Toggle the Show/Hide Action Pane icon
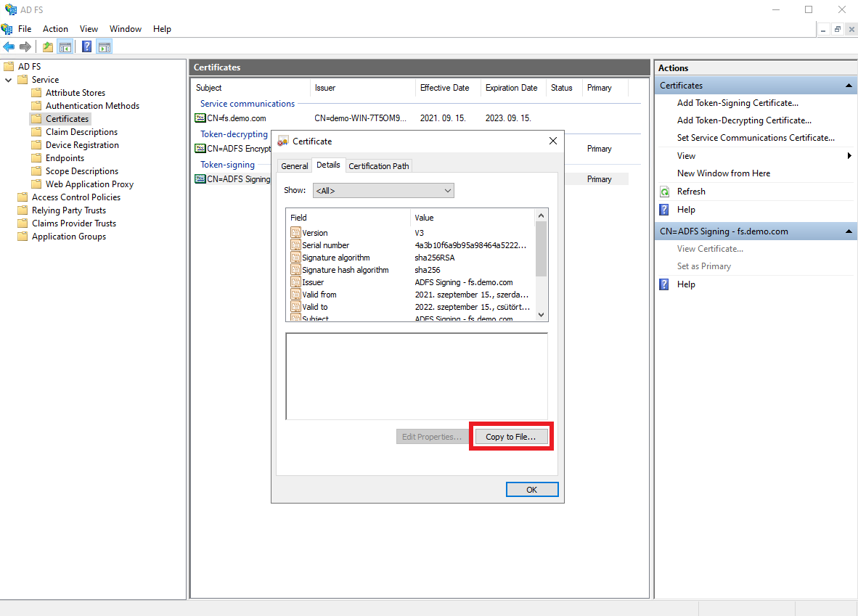Image resolution: width=858 pixels, height=616 pixels. pos(105,46)
